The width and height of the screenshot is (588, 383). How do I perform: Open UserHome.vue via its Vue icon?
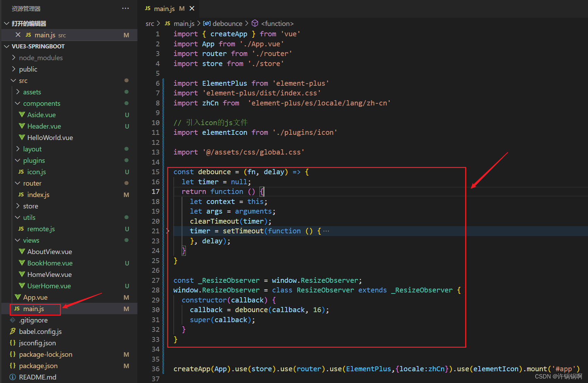22,286
